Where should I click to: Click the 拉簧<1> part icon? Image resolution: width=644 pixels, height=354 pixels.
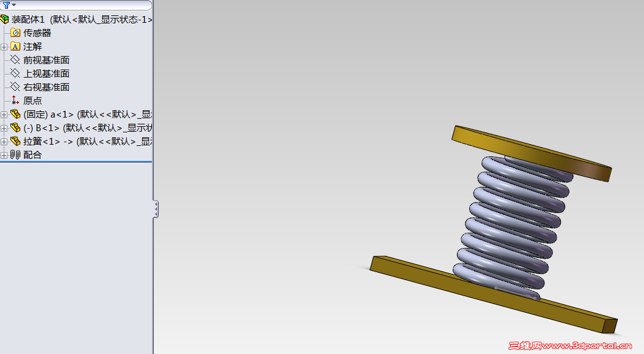point(15,142)
